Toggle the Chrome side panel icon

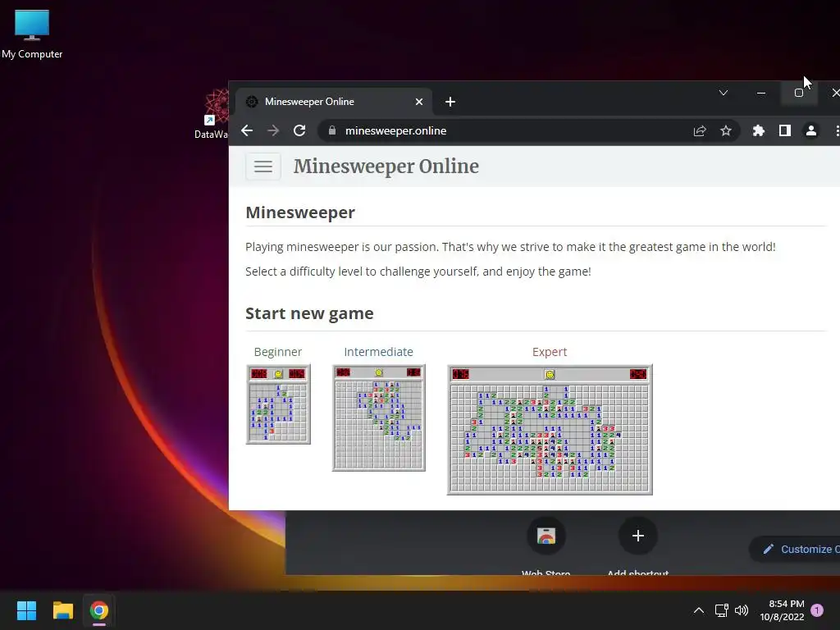point(785,130)
